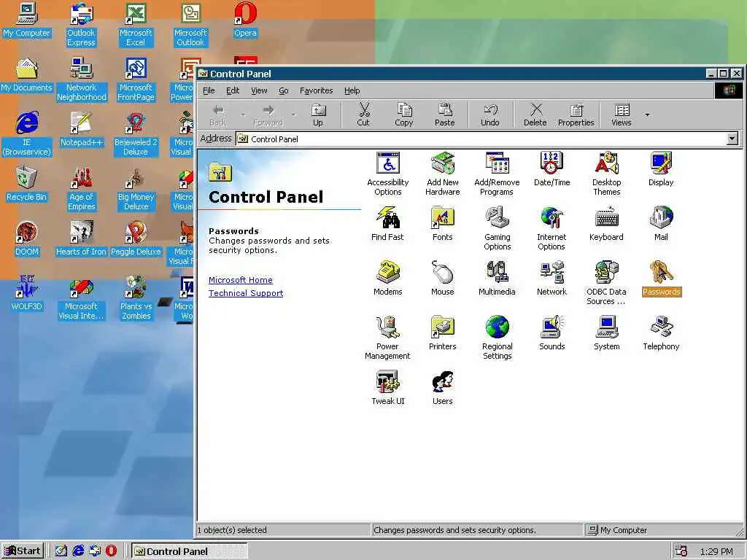The width and height of the screenshot is (747, 560).
Task: Click the Undo toolbar button
Action: (x=489, y=115)
